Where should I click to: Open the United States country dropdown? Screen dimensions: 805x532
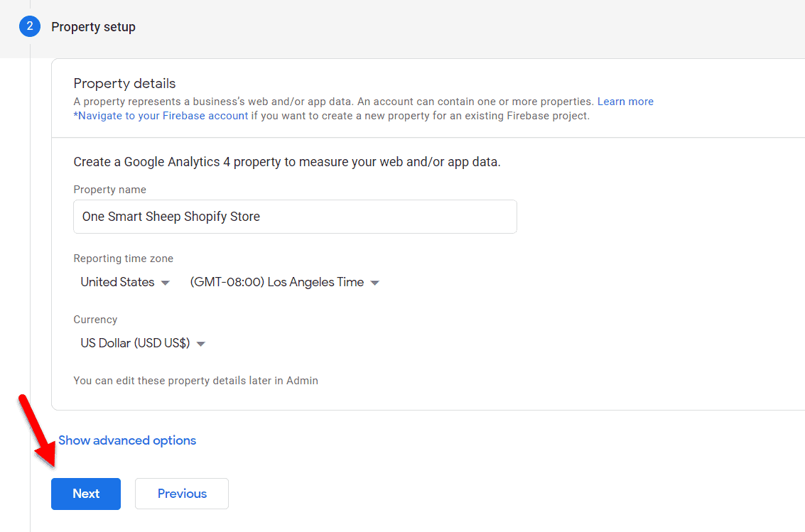pos(125,282)
